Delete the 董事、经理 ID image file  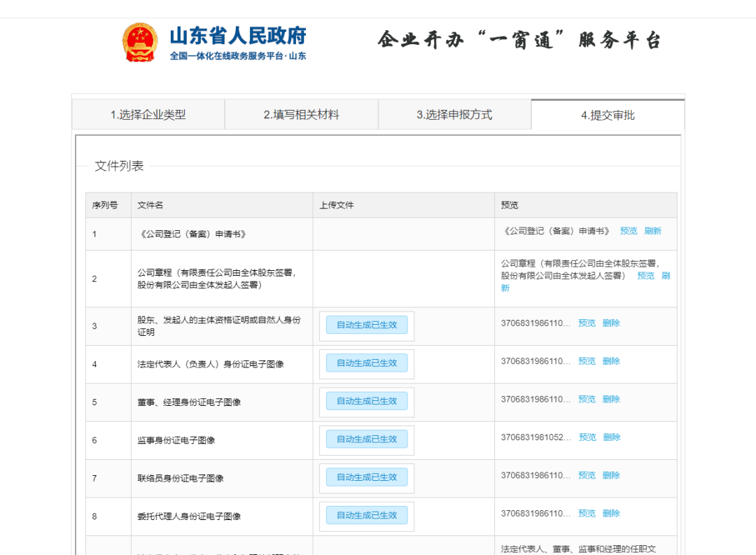click(611, 399)
